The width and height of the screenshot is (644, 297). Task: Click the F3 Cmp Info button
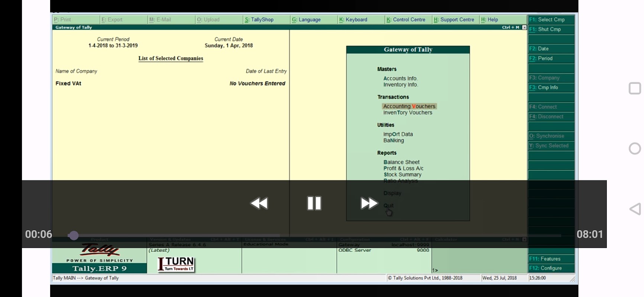(551, 88)
